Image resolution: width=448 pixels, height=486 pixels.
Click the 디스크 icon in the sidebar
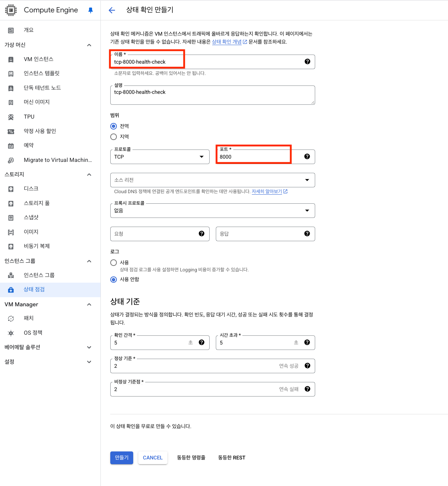pos(11,189)
